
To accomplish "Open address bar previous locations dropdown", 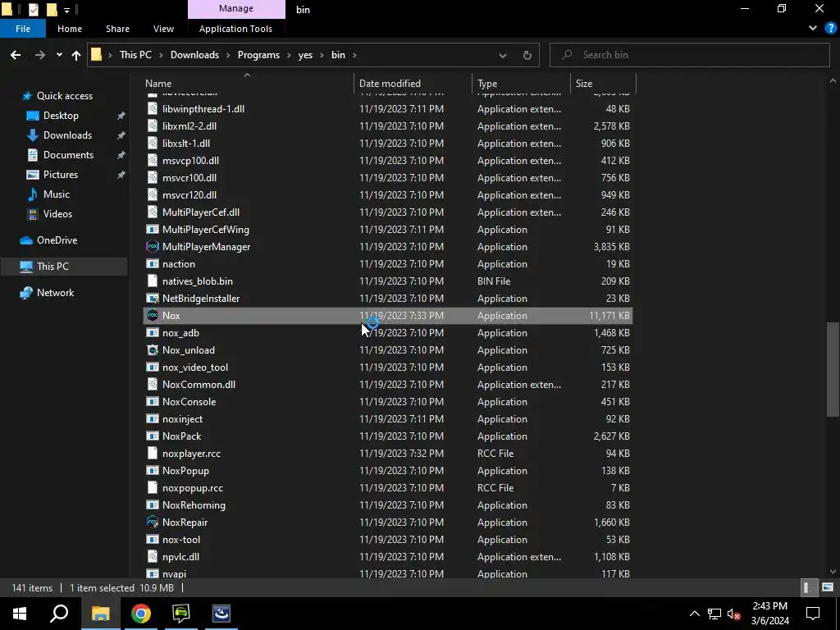I will tap(503, 55).
